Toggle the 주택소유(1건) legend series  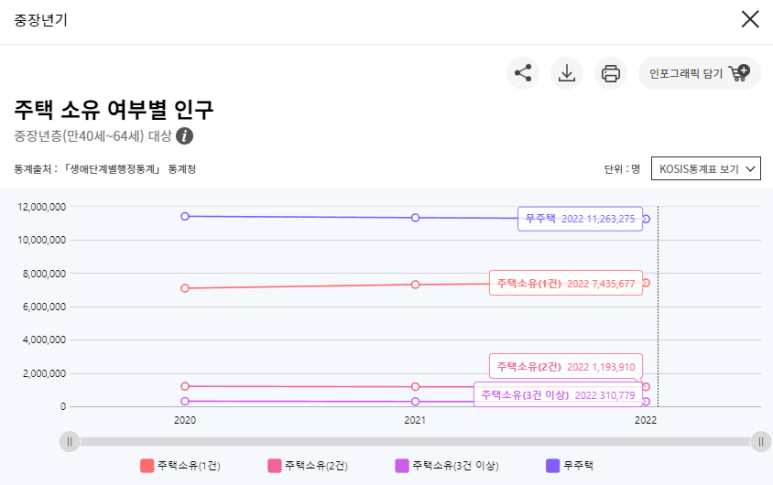pyautogui.click(x=180, y=465)
